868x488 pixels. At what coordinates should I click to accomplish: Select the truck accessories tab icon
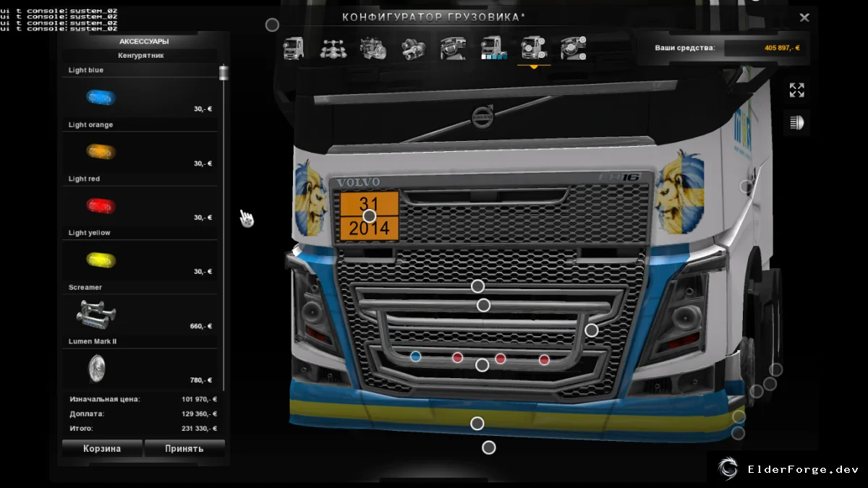click(x=534, y=48)
